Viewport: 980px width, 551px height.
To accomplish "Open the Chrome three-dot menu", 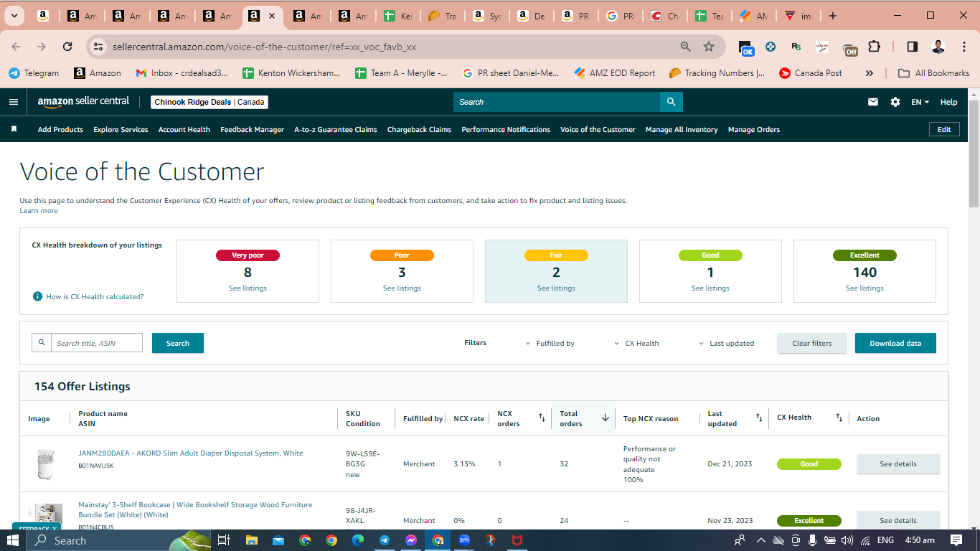I will (963, 47).
